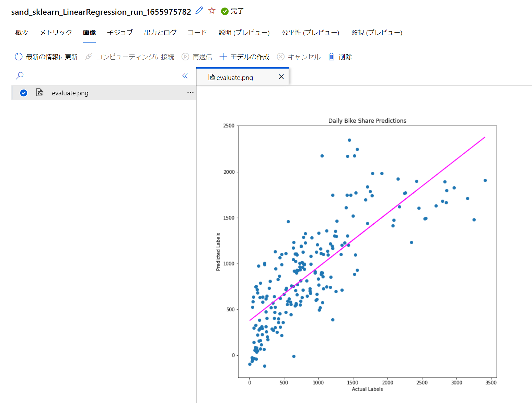Open the メトリック tab
This screenshot has width=532, height=403.
tap(56, 33)
